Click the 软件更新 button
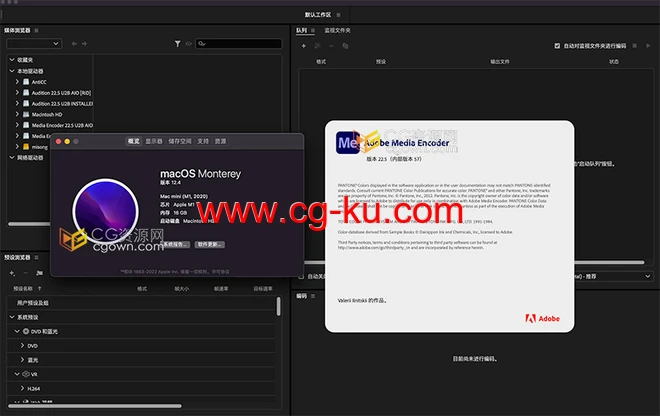The width and height of the screenshot is (660, 416). pyautogui.click(x=209, y=244)
